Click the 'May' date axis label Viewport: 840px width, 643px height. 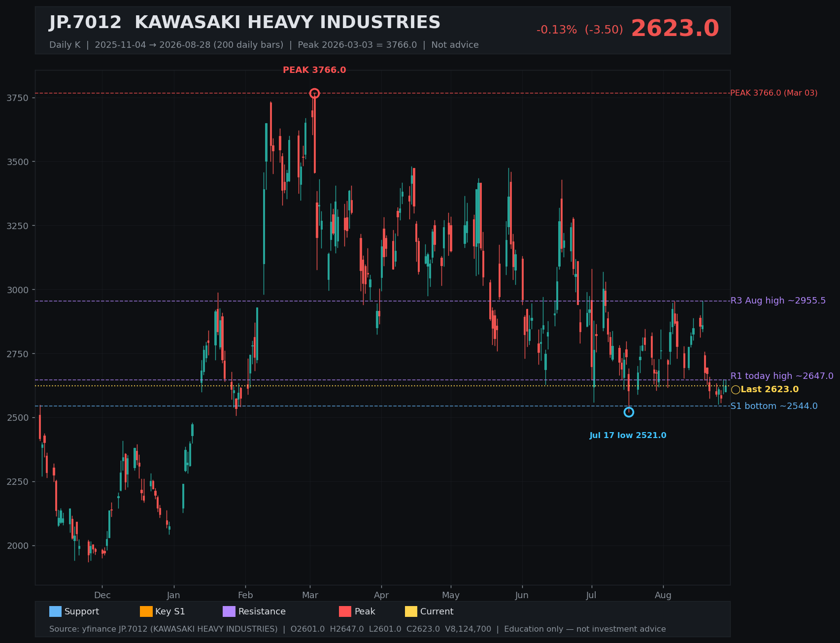tap(451, 595)
